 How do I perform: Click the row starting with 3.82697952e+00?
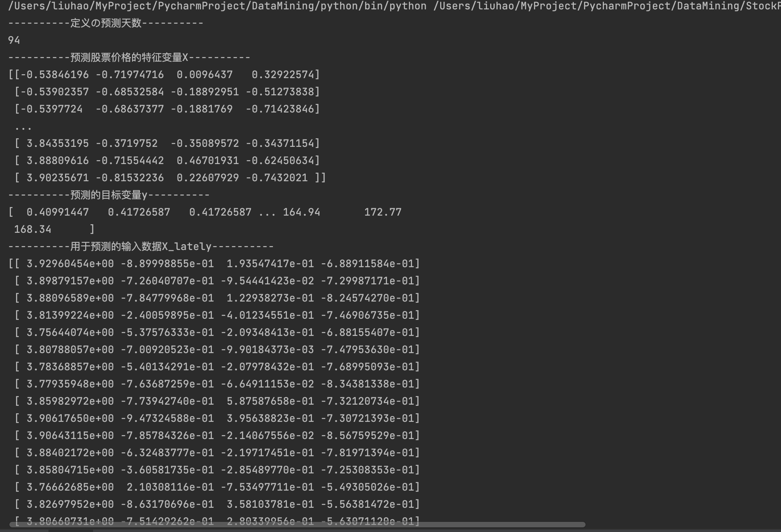click(x=217, y=504)
